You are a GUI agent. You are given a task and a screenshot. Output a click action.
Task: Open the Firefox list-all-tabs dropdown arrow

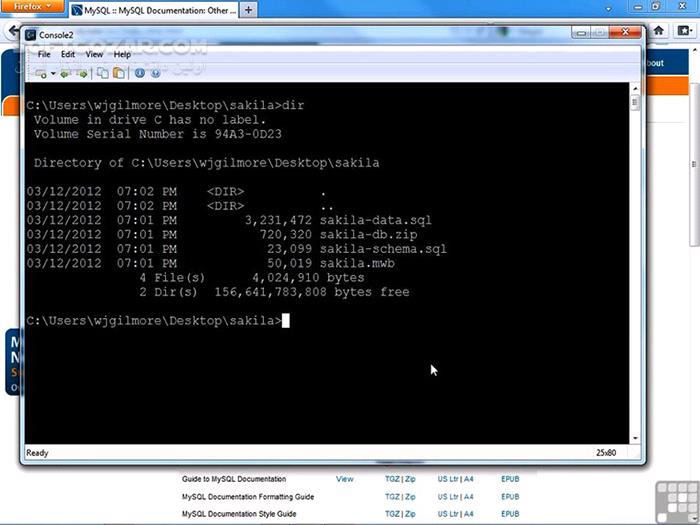point(608,9)
